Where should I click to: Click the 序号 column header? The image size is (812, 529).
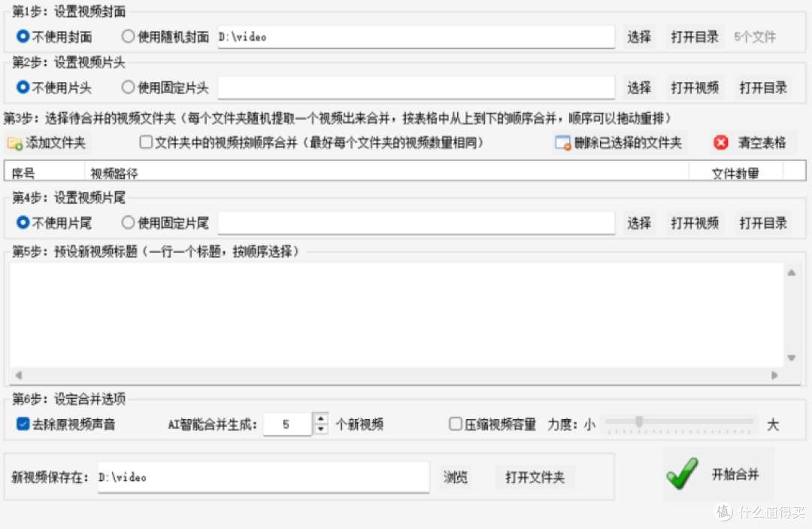click(x=44, y=173)
